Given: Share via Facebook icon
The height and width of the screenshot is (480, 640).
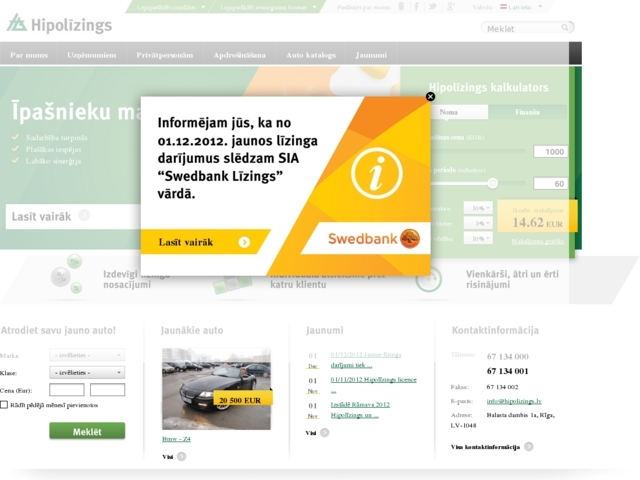Looking at the screenshot, I should tap(416, 7).
